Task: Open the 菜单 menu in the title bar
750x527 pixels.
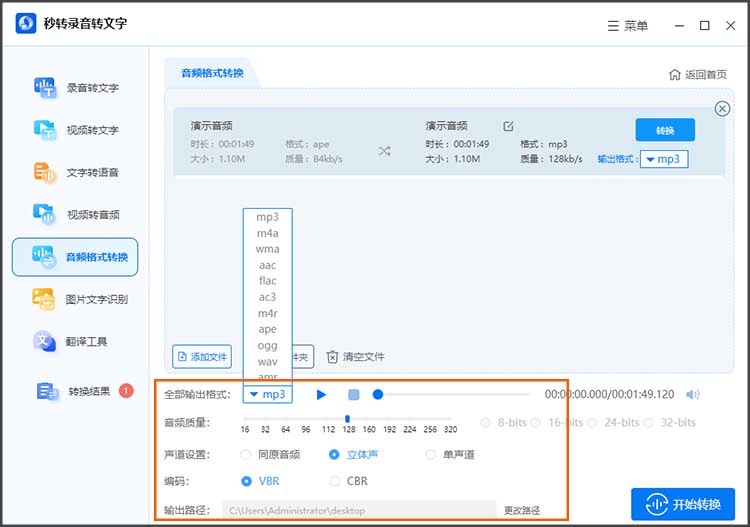Action: click(627, 26)
